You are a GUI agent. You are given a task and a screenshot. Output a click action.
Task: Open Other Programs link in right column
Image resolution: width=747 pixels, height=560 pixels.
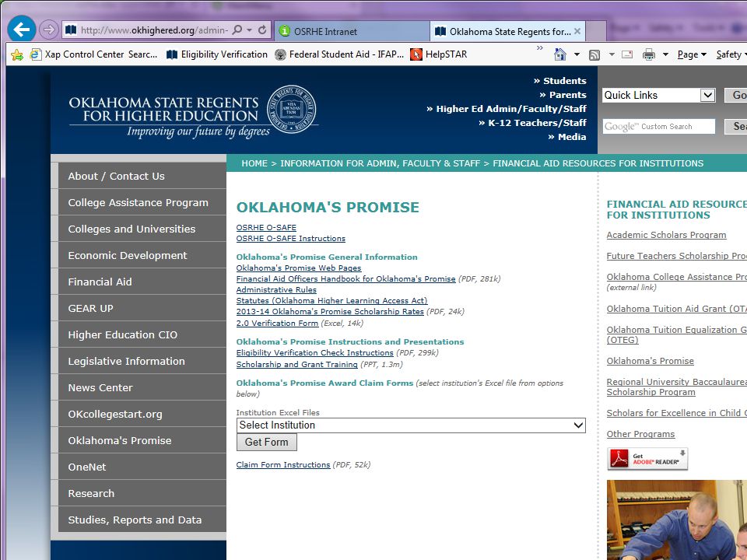pyautogui.click(x=640, y=434)
